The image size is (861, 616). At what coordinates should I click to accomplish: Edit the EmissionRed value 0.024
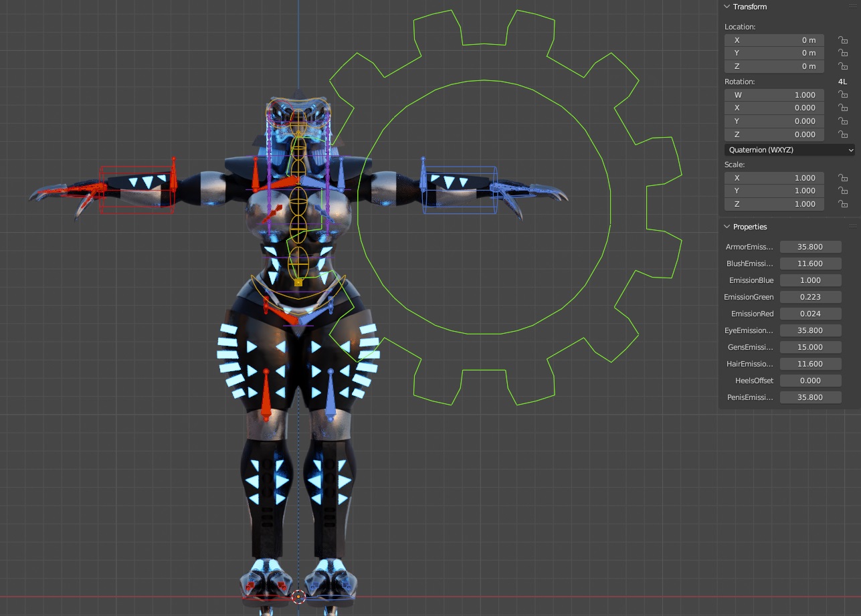[x=810, y=314]
